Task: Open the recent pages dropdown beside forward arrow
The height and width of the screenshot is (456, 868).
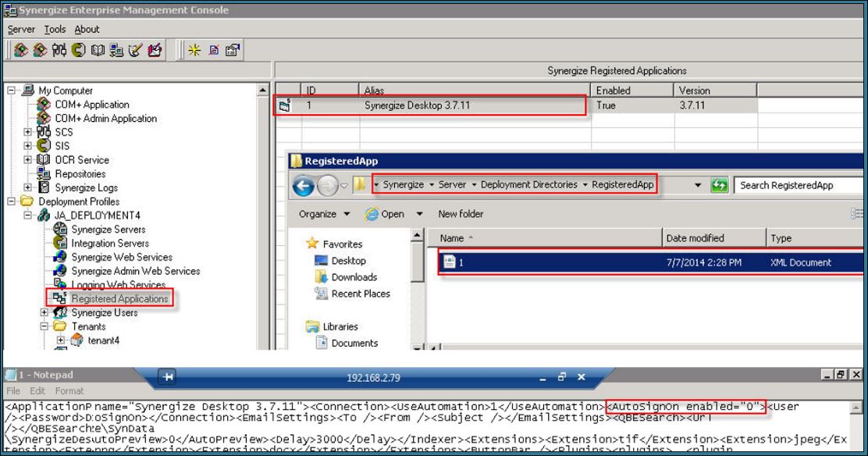Action: [343, 186]
